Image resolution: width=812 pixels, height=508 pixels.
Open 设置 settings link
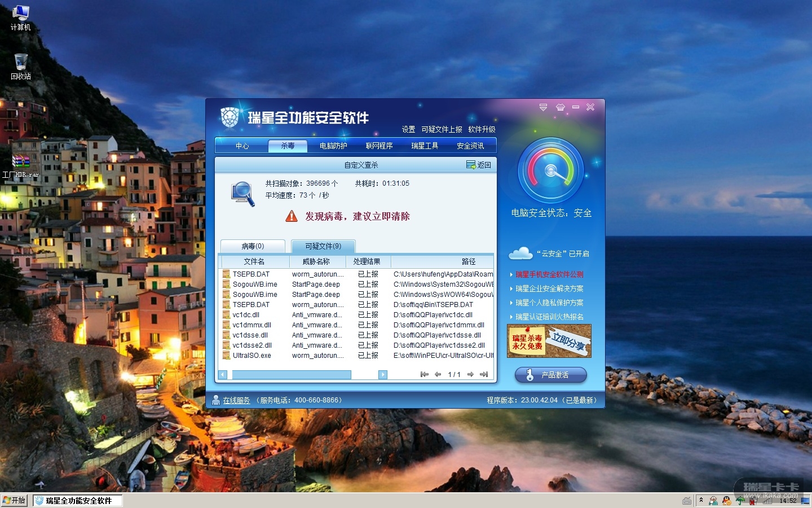click(x=408, y=129)
